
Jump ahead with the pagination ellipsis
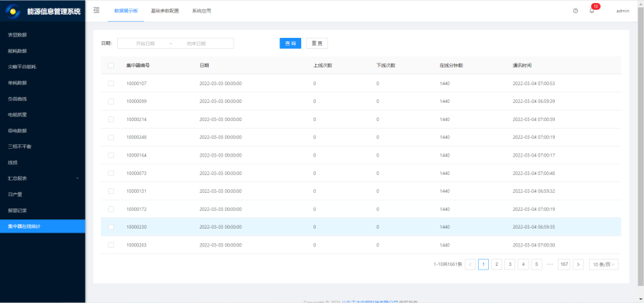point(550,264)
